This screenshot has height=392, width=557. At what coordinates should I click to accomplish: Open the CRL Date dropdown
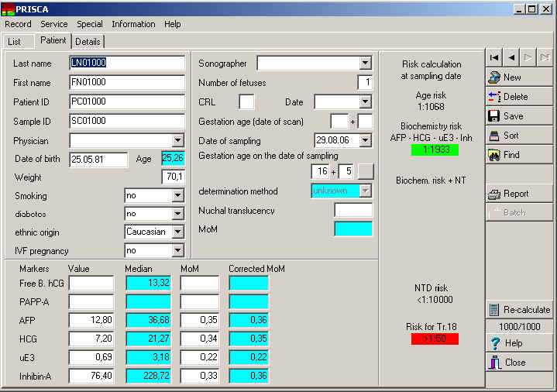click(365, 102)
